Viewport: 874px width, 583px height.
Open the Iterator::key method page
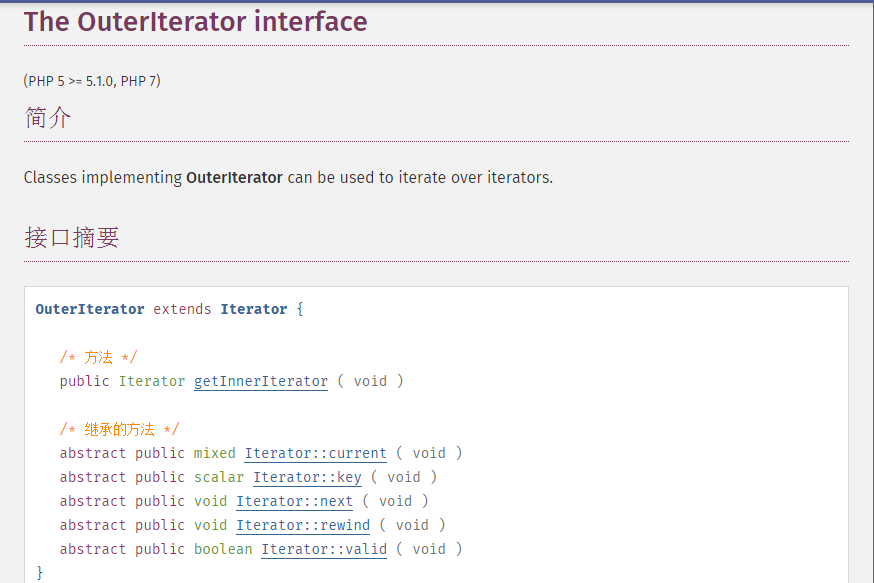tap(307, 477)
